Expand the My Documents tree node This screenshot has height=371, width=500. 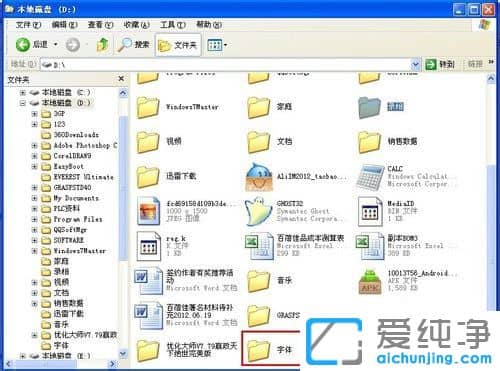[x=34, y=198]
